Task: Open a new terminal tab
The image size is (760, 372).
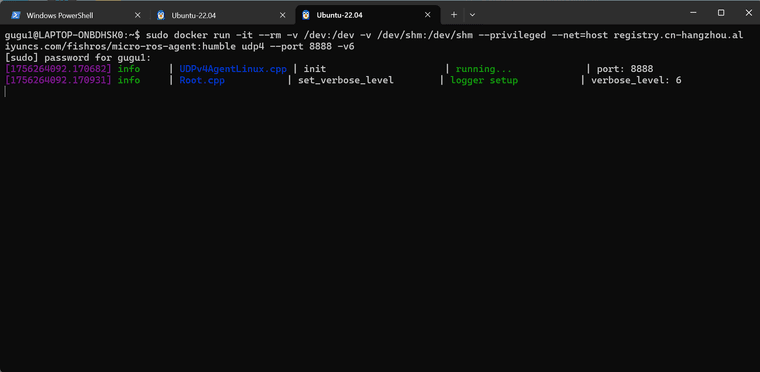Action: (x=454, y=15)
